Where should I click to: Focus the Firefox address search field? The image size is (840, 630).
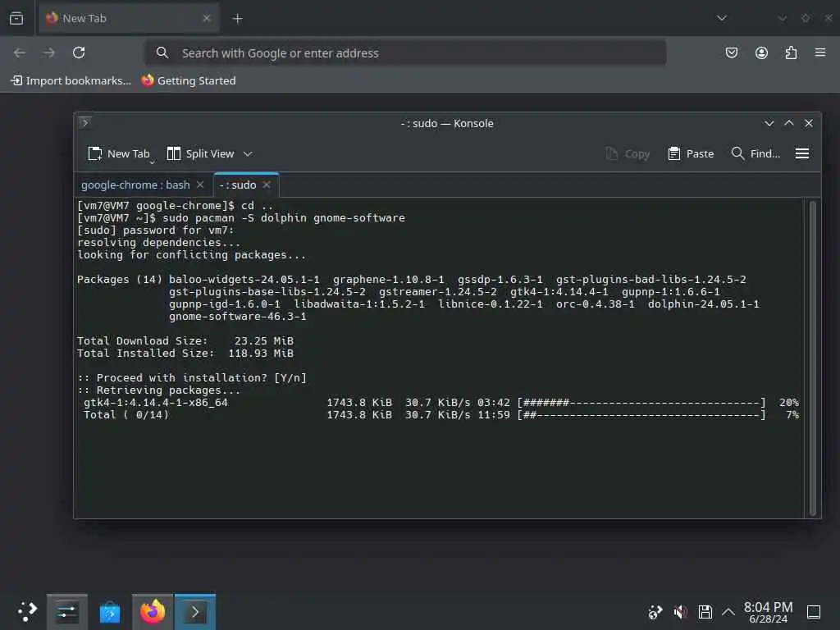[406, 53]
